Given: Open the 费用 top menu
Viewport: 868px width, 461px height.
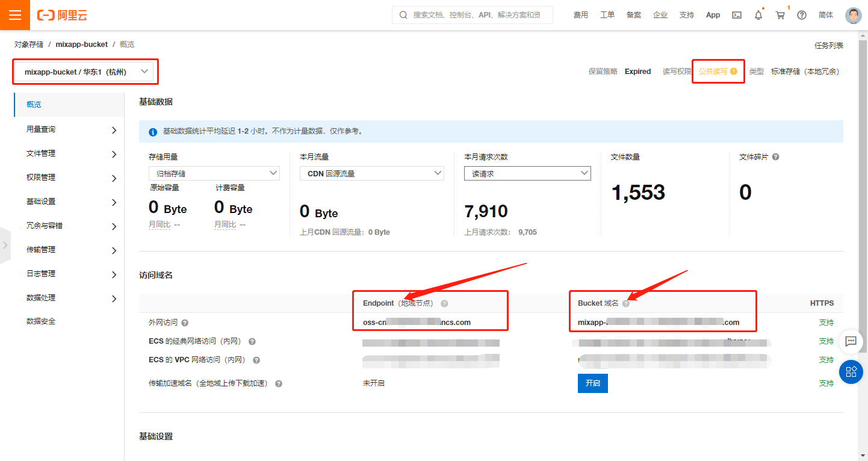Looking at the screenshot, I should (x=581, y=15).
